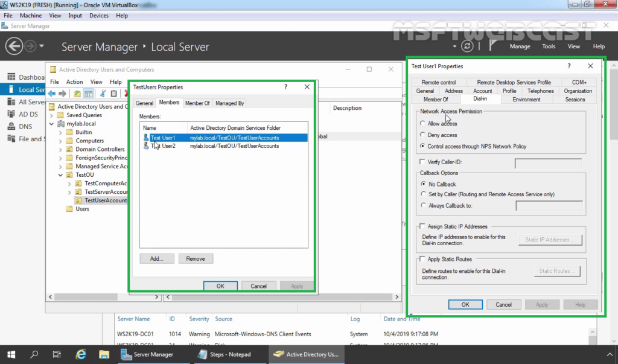The image size is (618, 364).
Task: Click OK in TestUsers Properties
Action: pyautogui.click(x=220, y=286)
